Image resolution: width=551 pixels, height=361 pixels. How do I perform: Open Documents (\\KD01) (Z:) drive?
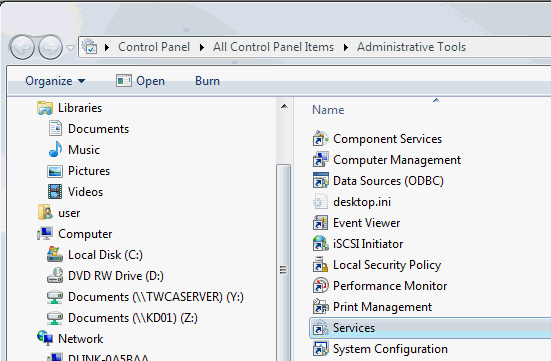(133, 318)
